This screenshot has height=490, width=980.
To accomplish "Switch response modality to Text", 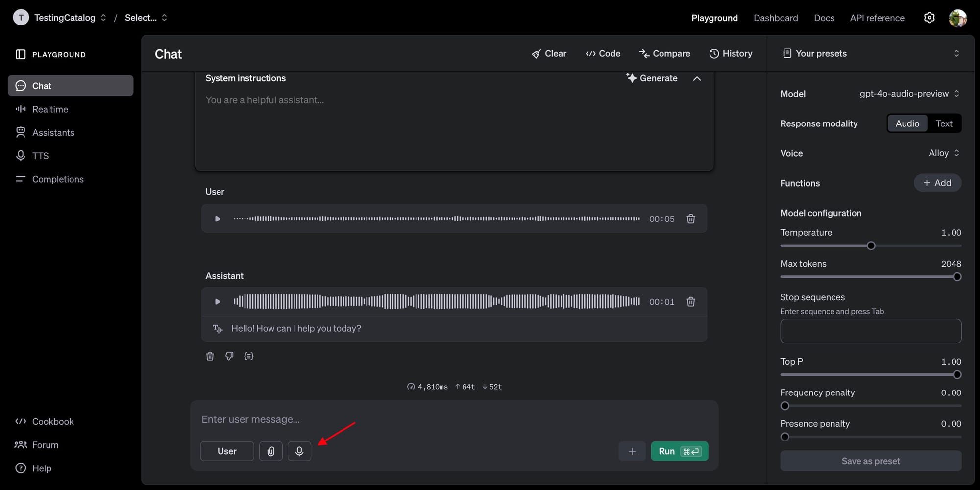I will click(944, 123).
